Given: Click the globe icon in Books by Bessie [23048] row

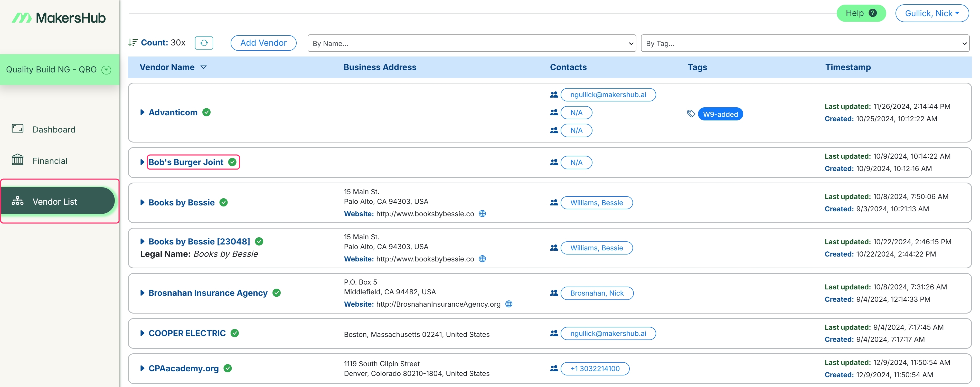Looking at the screenshot, I should [482, 259].
